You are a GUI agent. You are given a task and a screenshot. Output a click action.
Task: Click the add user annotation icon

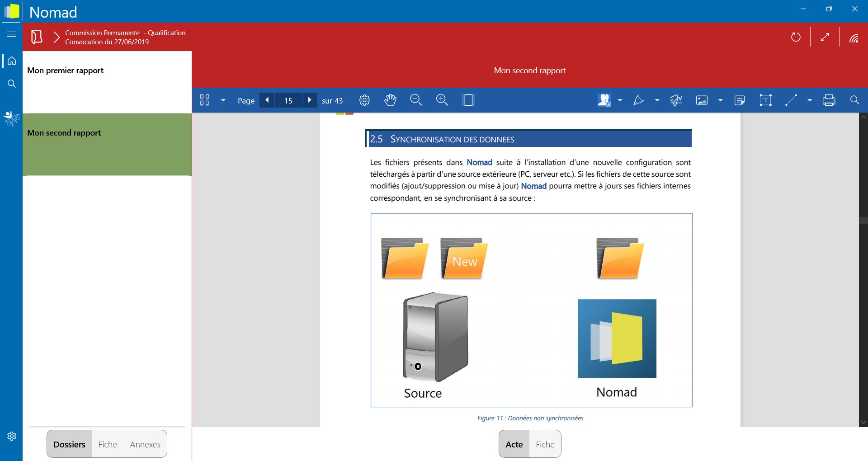[604, 100]
